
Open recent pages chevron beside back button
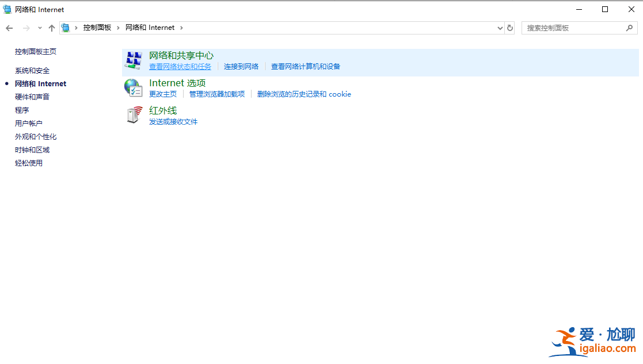point(39,27)
